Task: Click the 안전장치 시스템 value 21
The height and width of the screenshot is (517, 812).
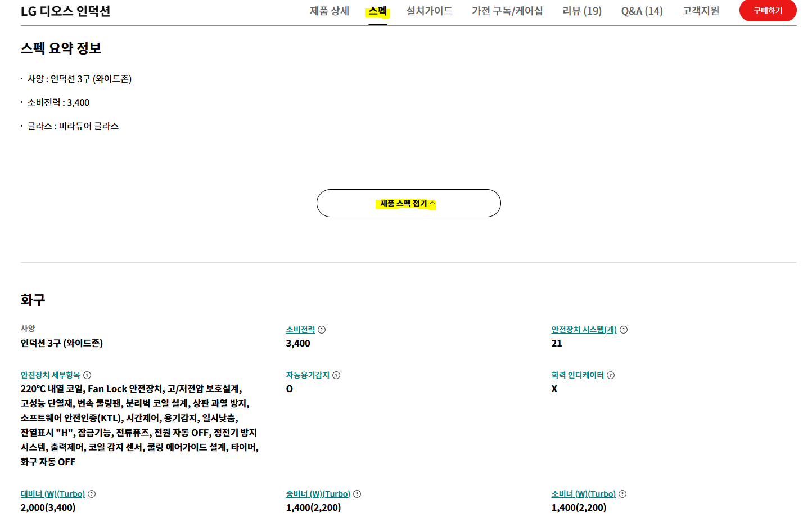Action: 557,343
